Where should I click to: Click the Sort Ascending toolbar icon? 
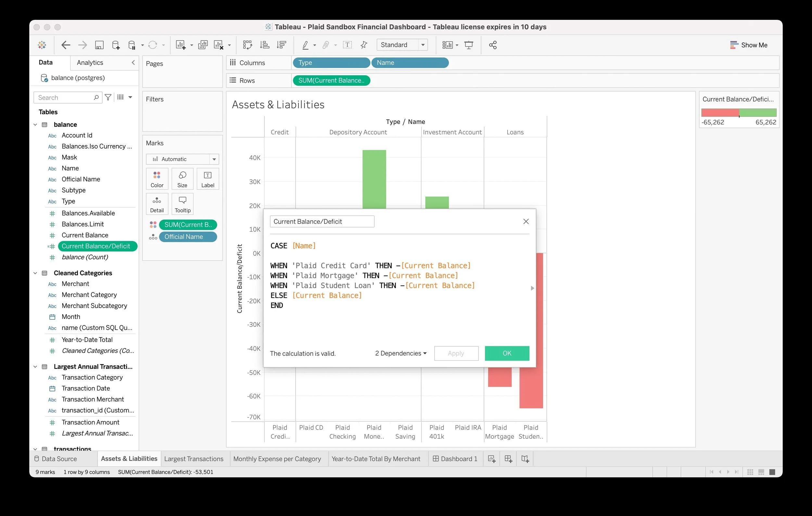[265, 45]
